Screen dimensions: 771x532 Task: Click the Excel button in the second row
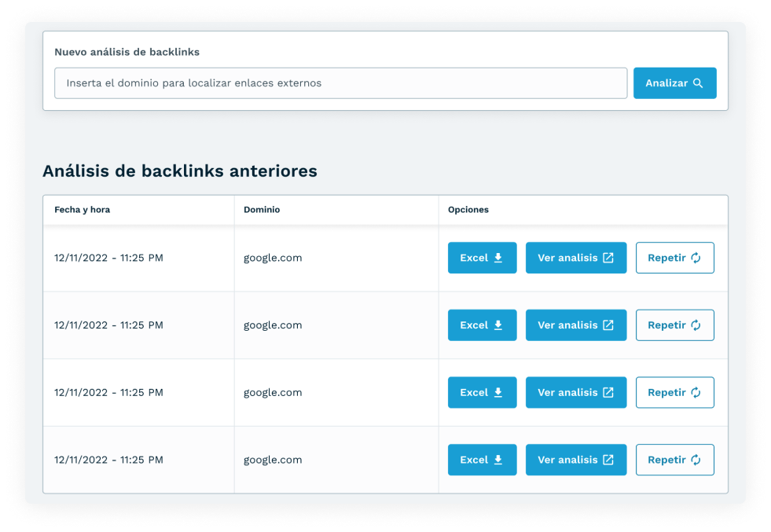click(x=482, y=325)
